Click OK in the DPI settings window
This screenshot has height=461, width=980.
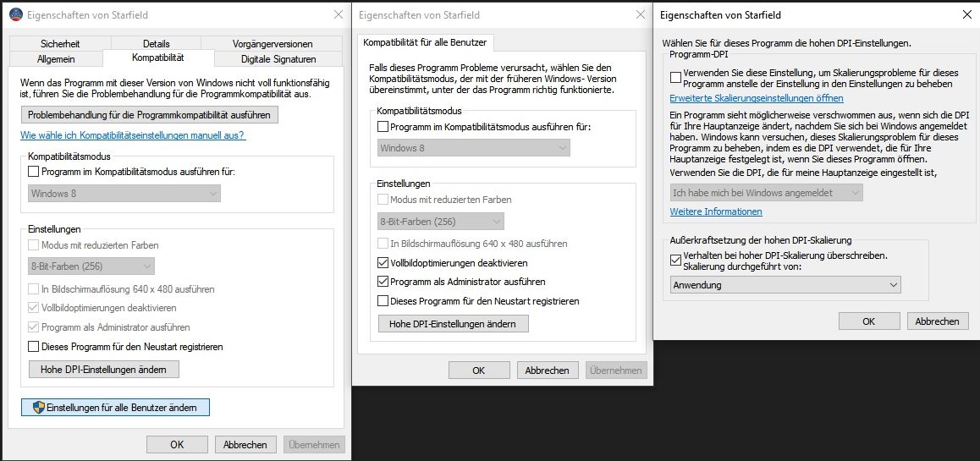click(x=869, y=321)
